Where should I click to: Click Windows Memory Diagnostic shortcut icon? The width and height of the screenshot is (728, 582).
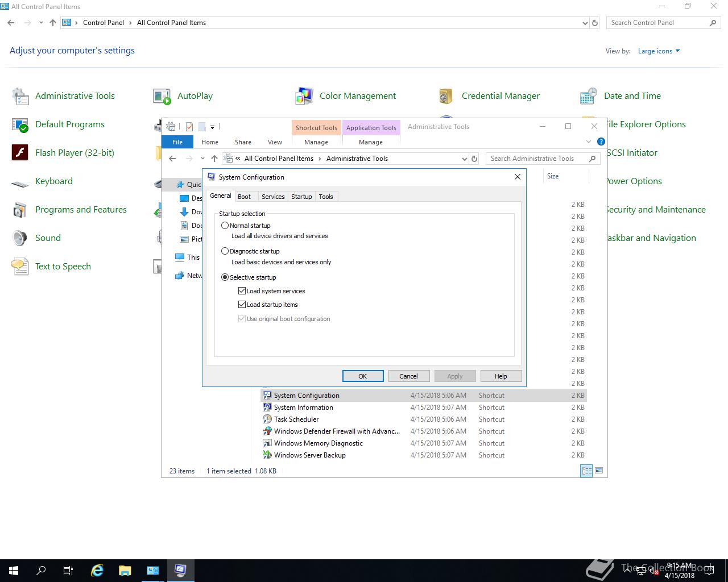(267, 443)
